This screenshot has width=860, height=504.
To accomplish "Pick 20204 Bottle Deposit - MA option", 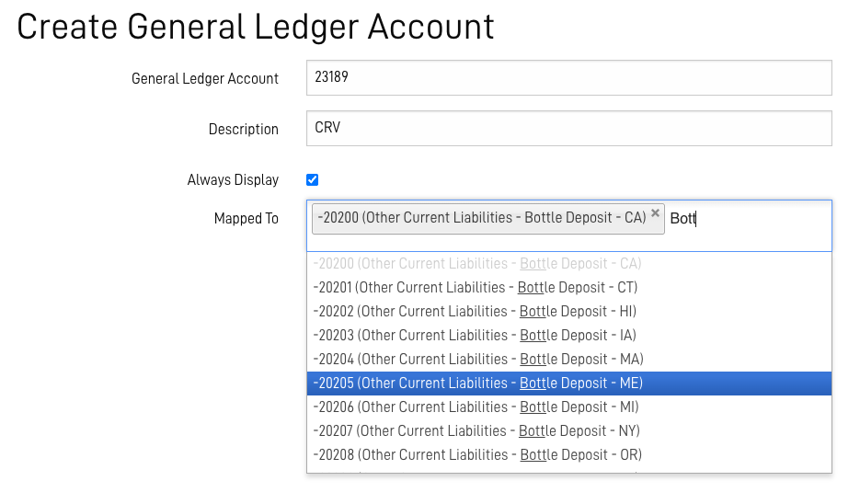I will tap(568, 360).
